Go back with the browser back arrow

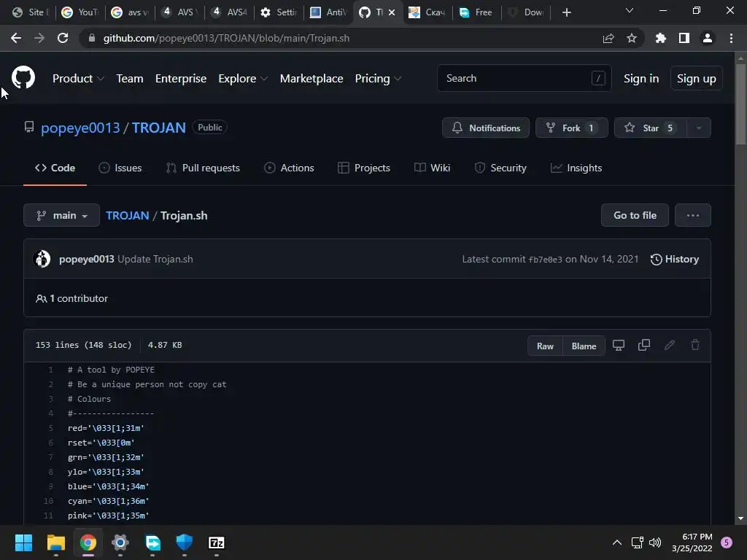[x=16, y=38]
